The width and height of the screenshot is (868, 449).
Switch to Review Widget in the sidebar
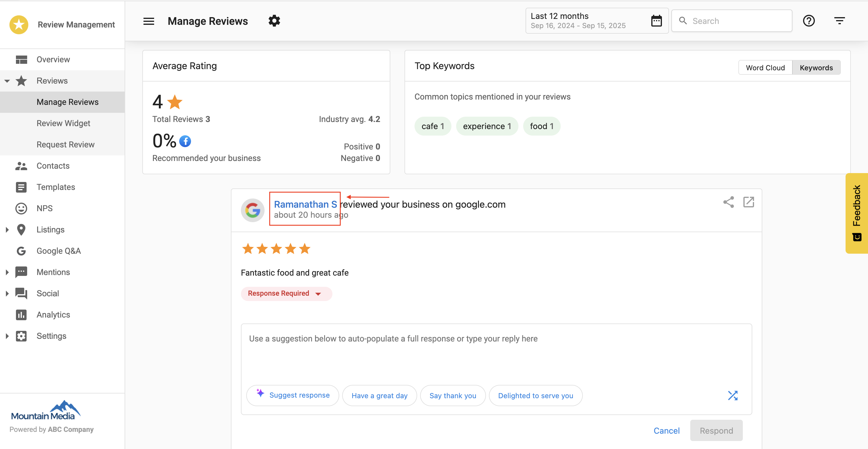tap(63, 123)
